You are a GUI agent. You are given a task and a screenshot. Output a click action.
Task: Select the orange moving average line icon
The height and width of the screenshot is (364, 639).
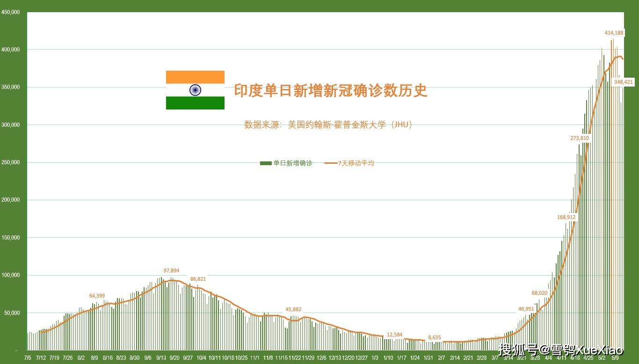point(330,163)
